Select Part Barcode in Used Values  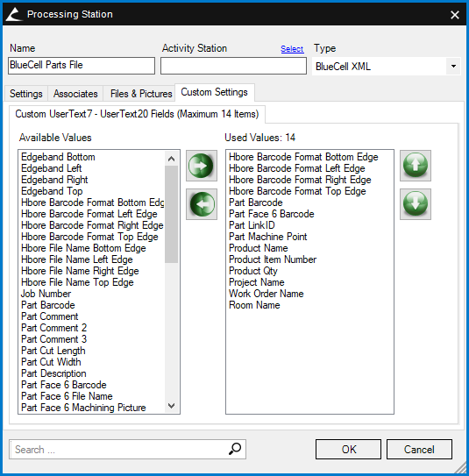click(x=256, y=202)
